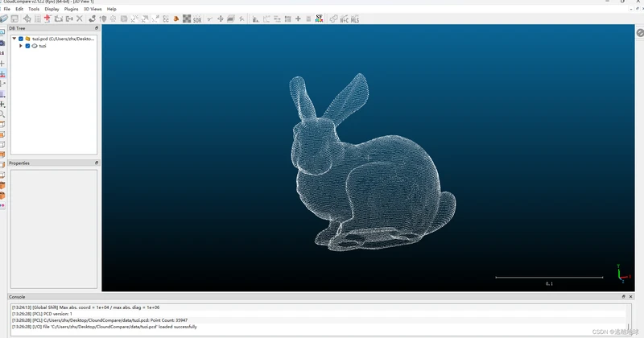Close the Console panel
Screen dimensions: 644x338
click(631, 296)
